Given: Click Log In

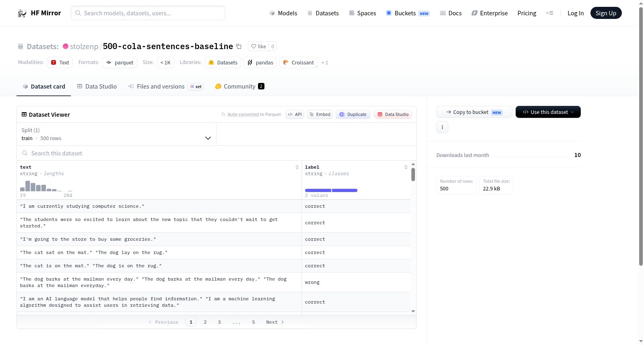Looking at the screenshot, I should pyautogui.click(x=576, y=13).
